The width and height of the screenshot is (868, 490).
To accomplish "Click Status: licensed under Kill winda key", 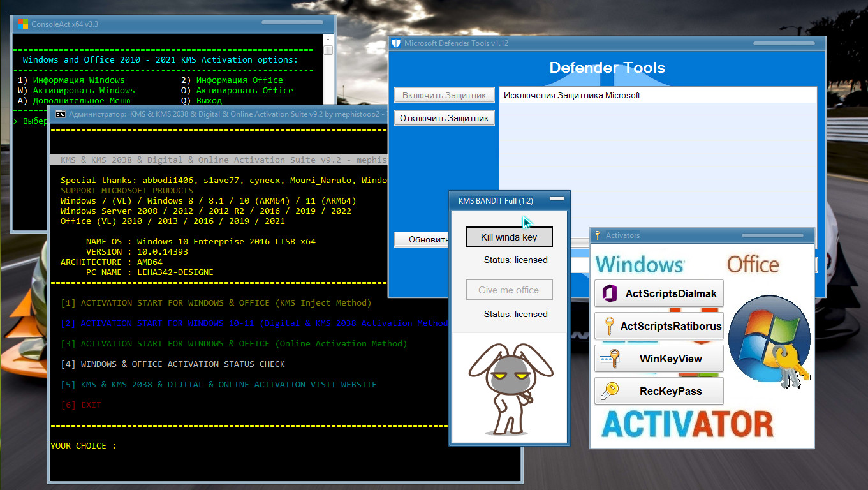I will 515,260.
